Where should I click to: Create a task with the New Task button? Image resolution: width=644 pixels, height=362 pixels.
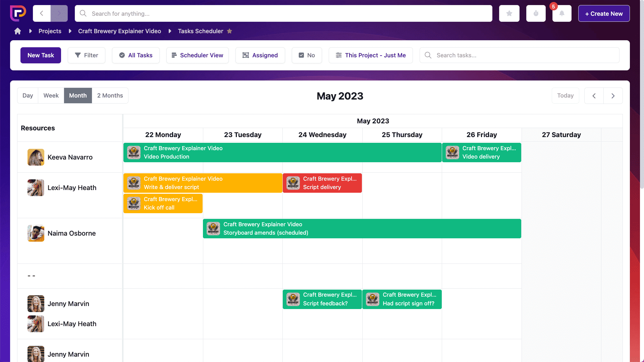tap(41, 55)
